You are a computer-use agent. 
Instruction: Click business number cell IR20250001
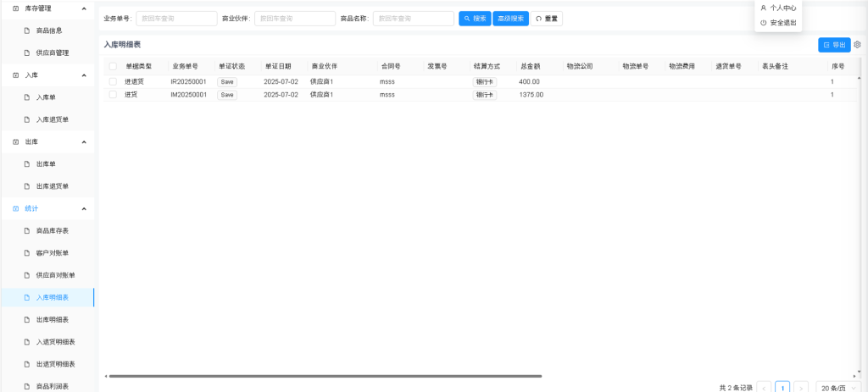[x=189, y=81]
